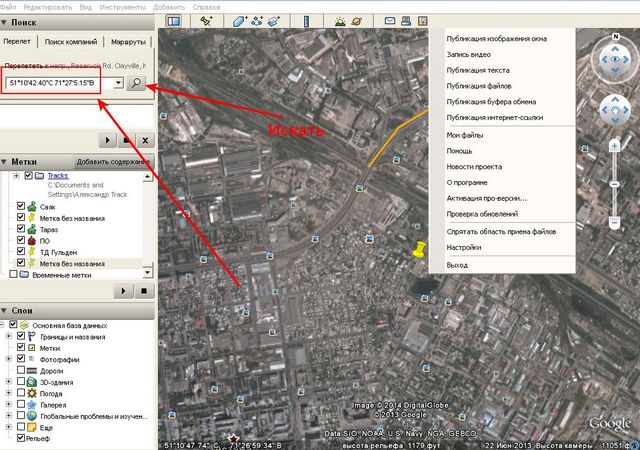Add a polygon from the toolbar
The height and width of the screenshot is (450, 640).
(x=240, y=21)
